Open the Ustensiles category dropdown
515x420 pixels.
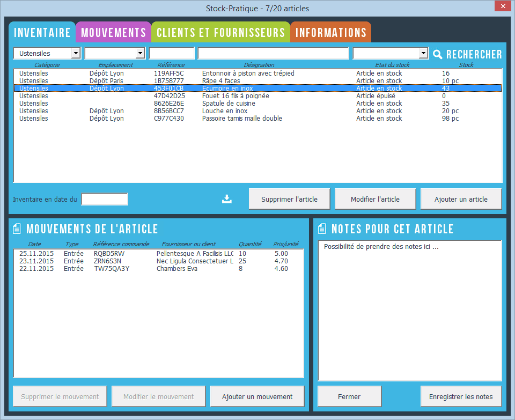point(76,53)
